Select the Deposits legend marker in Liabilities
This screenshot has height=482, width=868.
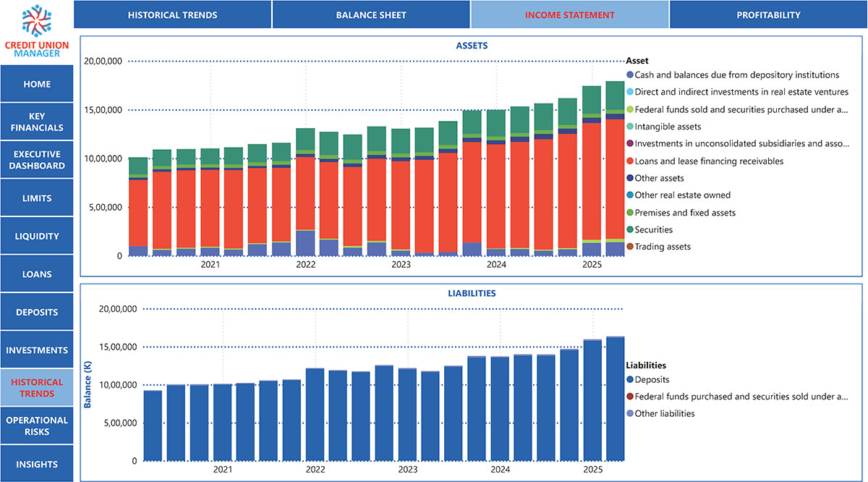(x=630, y=380)
